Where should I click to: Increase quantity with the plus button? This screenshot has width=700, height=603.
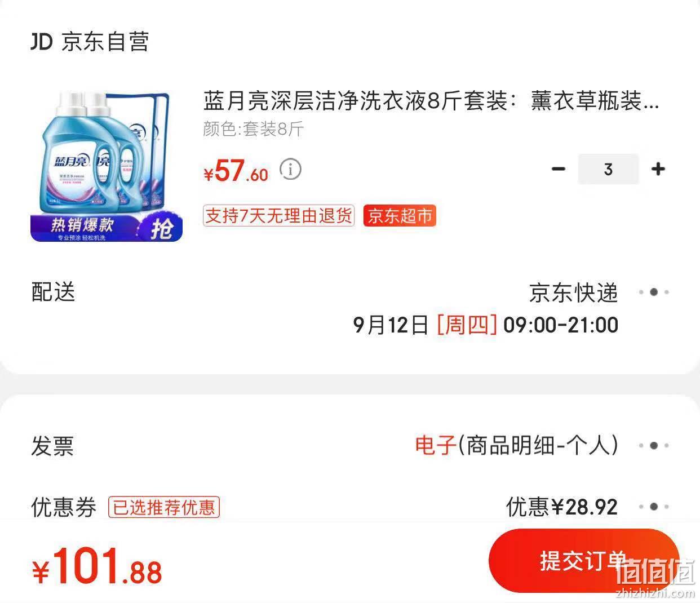pos(658,169)
